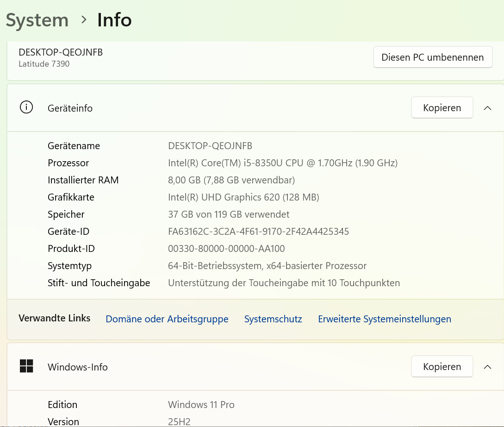Click the Prozessor label

(68, 163)
